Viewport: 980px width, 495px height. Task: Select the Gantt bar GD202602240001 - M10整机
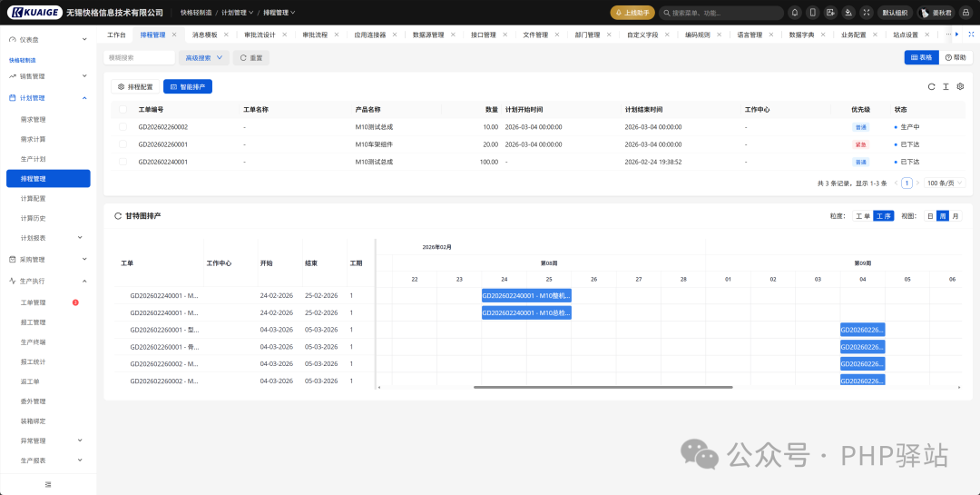click(x=526, y=295)
